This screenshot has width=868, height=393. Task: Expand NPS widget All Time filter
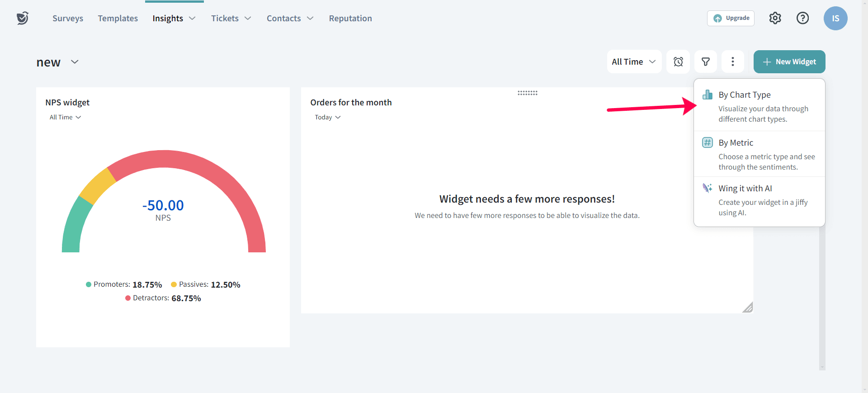point(65,117)
